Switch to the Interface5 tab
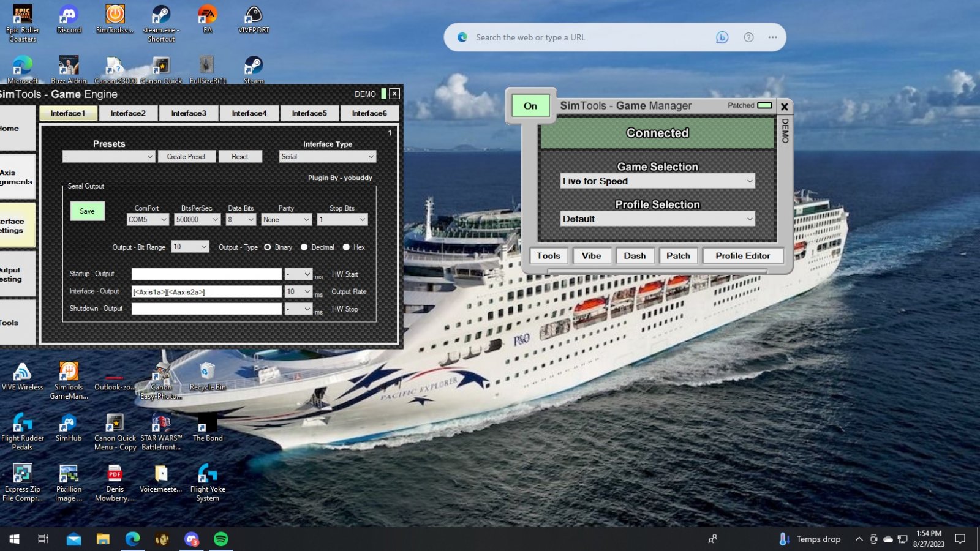Viewport: 980px width, 551px height. click(309, 113)
